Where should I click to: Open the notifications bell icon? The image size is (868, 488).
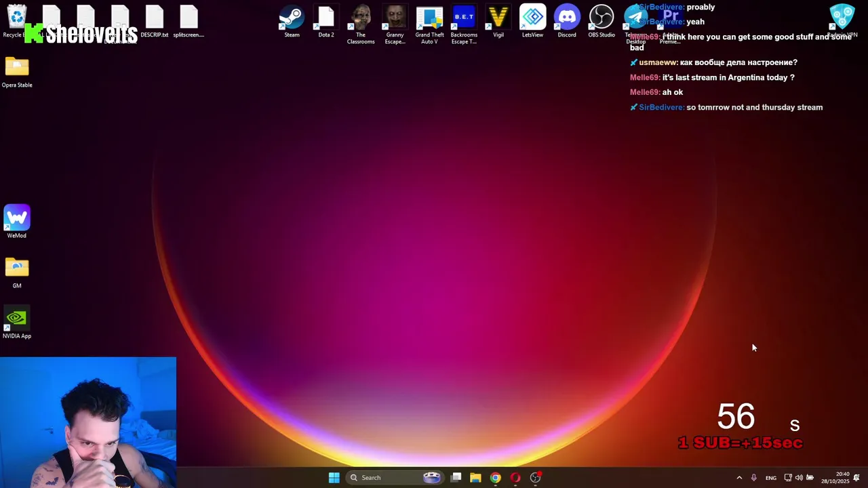856,477
